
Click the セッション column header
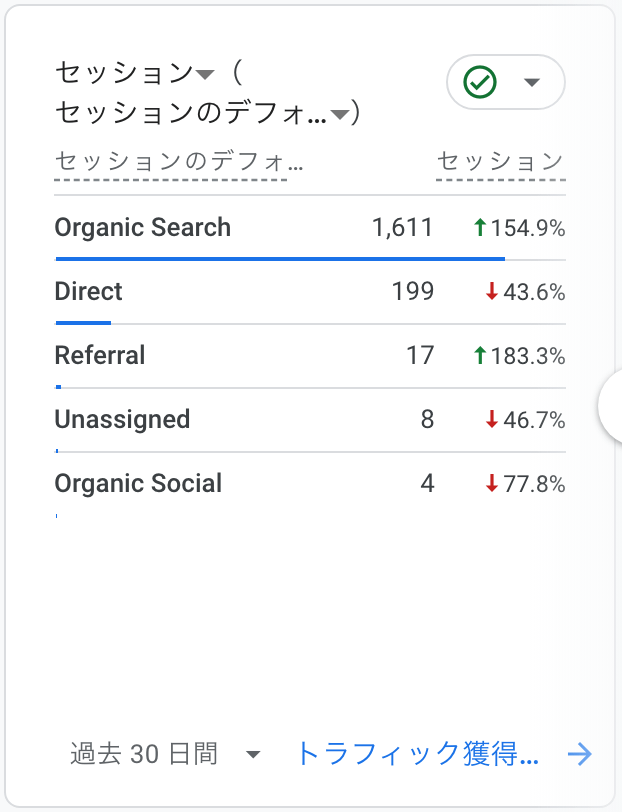pyautogui.click(x=500, y=162)
